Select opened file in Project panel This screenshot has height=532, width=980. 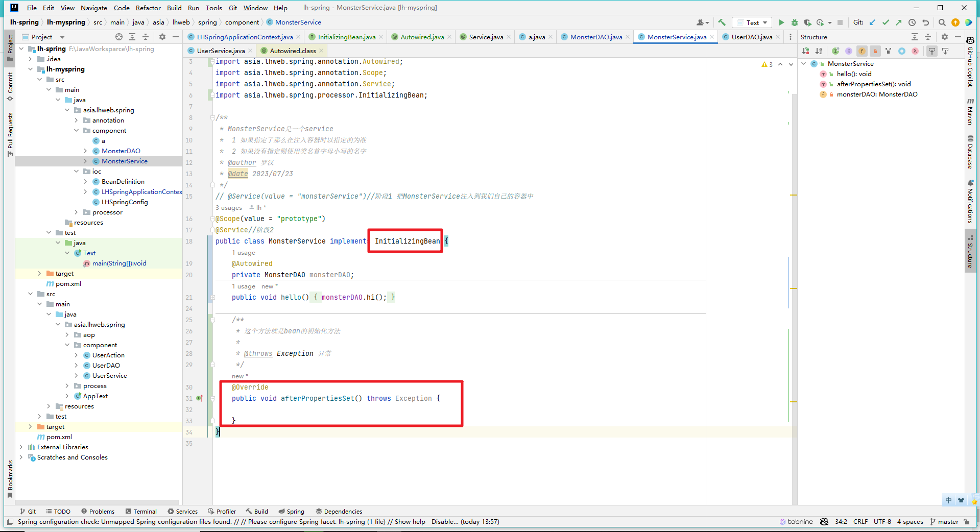pos(119,37)
